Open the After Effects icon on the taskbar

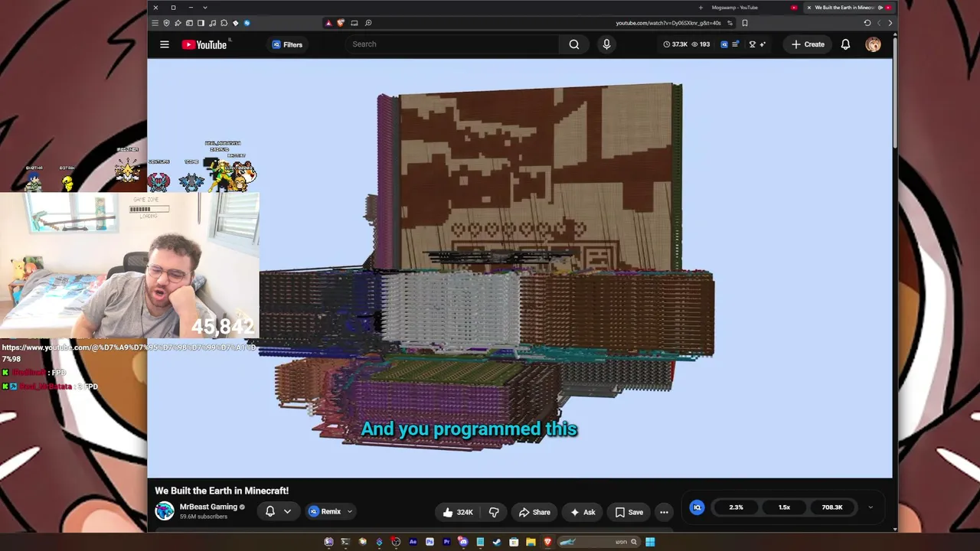413,542
